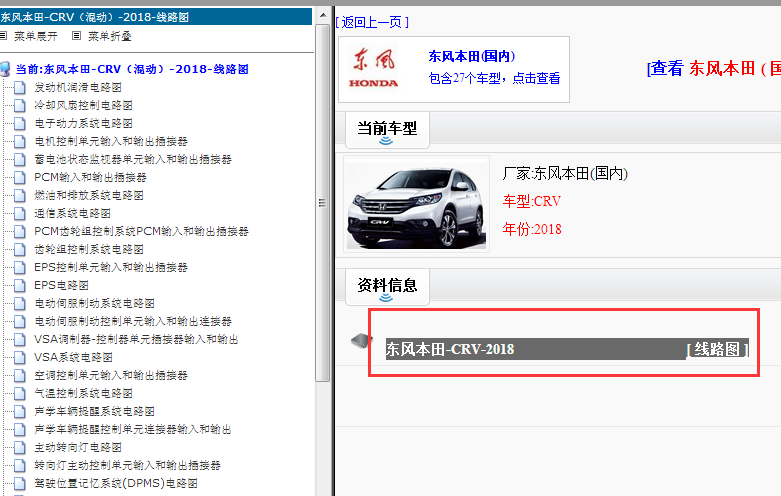Viewport: 781px width, 496px height.
Task: Open 声学车辆提醒控制单元连接器输入和输出 item
Action: coord(132,429)
